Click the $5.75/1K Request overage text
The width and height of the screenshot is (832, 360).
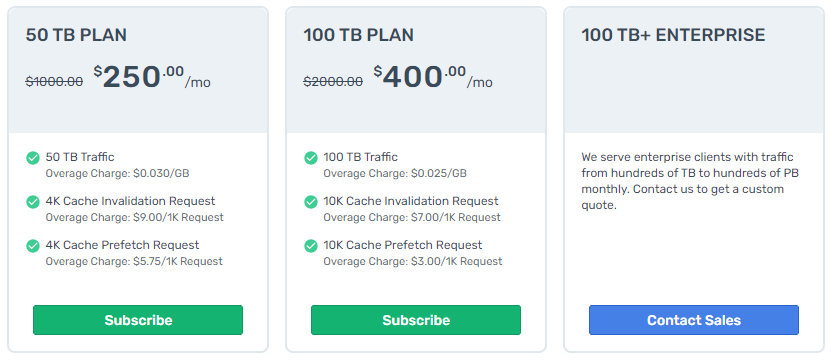click(x=178, y=261)
